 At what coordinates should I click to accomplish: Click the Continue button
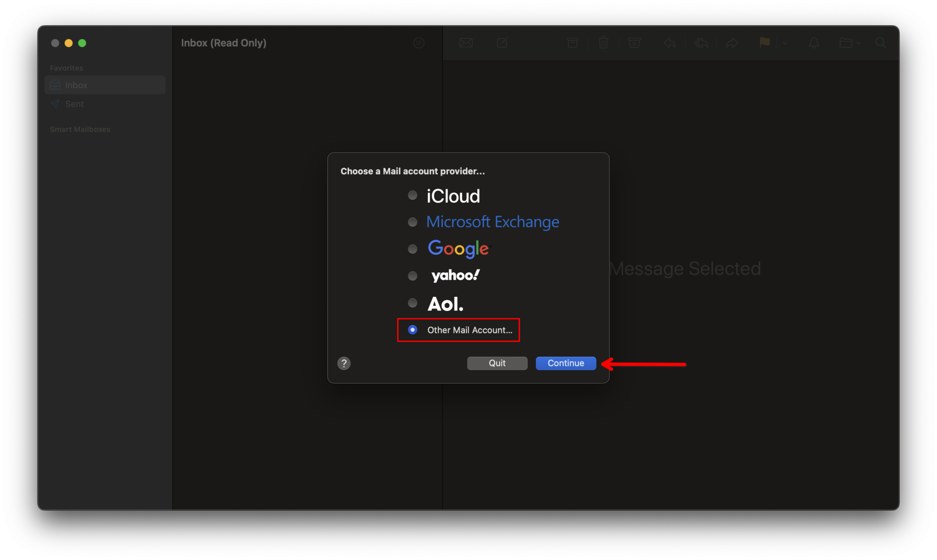565,363
